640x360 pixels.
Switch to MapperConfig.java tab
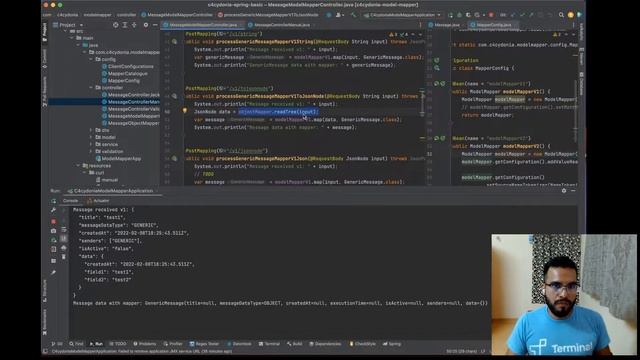point(493,25)
